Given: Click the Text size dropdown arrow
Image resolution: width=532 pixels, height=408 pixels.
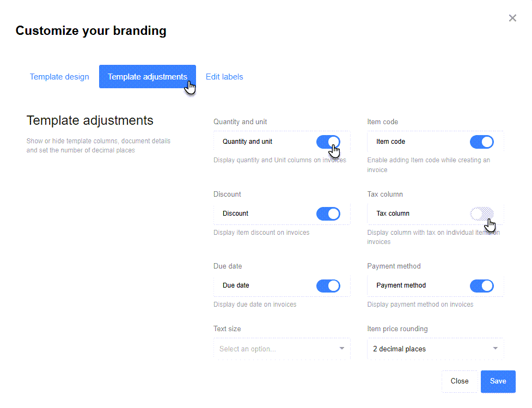Looking at the screenshot, I should point(342,349).
